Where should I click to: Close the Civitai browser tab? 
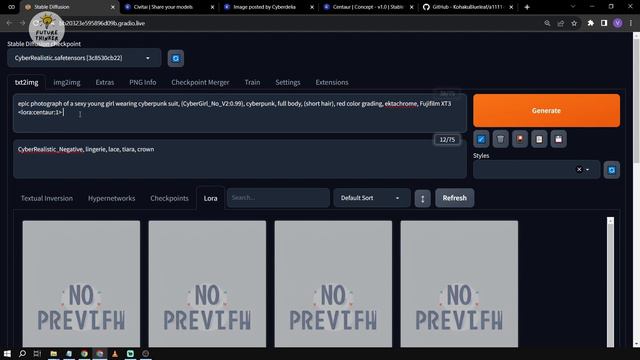tap(212, 7)
